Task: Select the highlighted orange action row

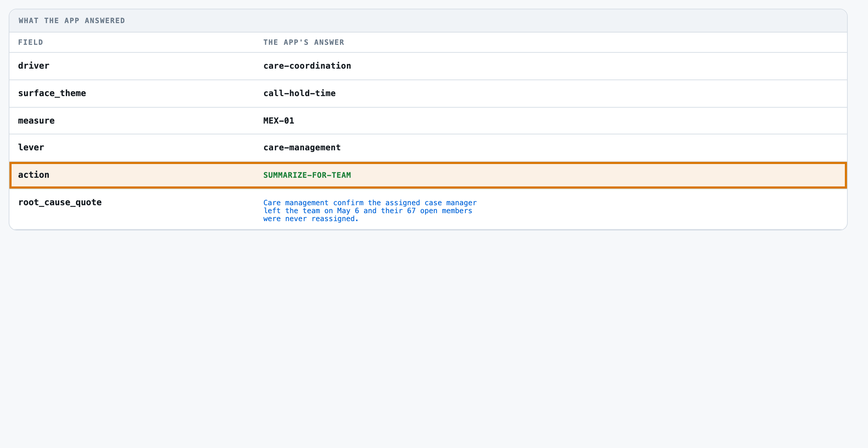Action: pos(428,175)
